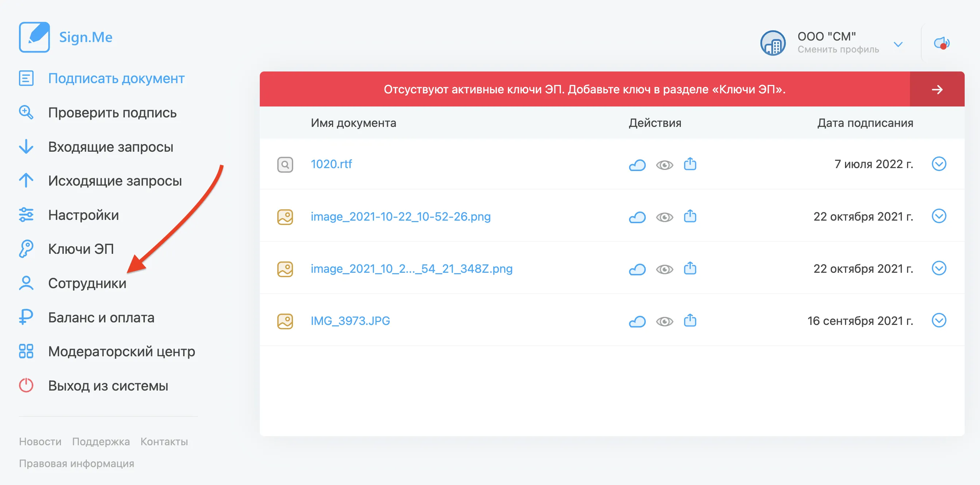Click the red power icon for logout
The width and height of the screenshot is (980, 485).
[x=26, y=385]
